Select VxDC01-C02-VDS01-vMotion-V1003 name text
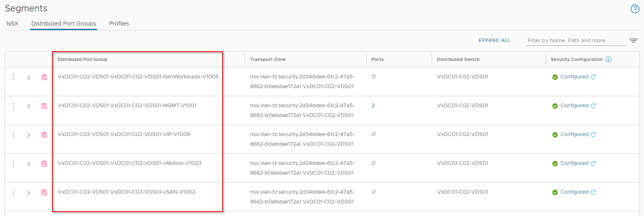 pyautogui.click(x=130, y=163)
